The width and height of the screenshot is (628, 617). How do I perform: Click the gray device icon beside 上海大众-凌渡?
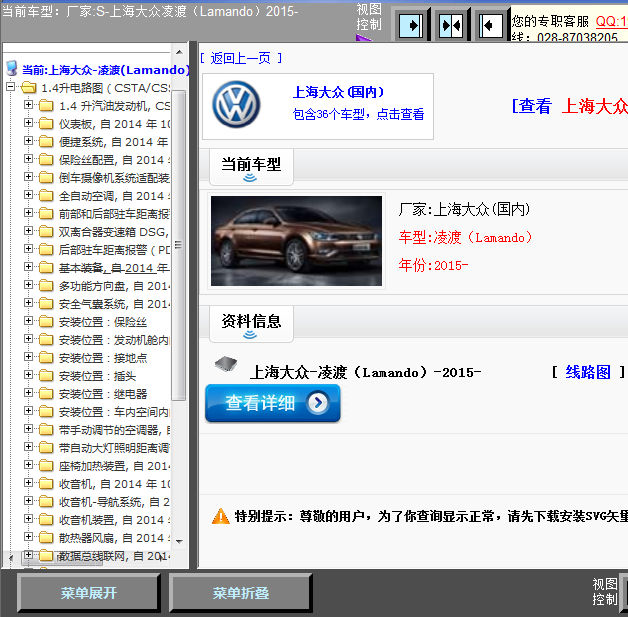(225, 364)
